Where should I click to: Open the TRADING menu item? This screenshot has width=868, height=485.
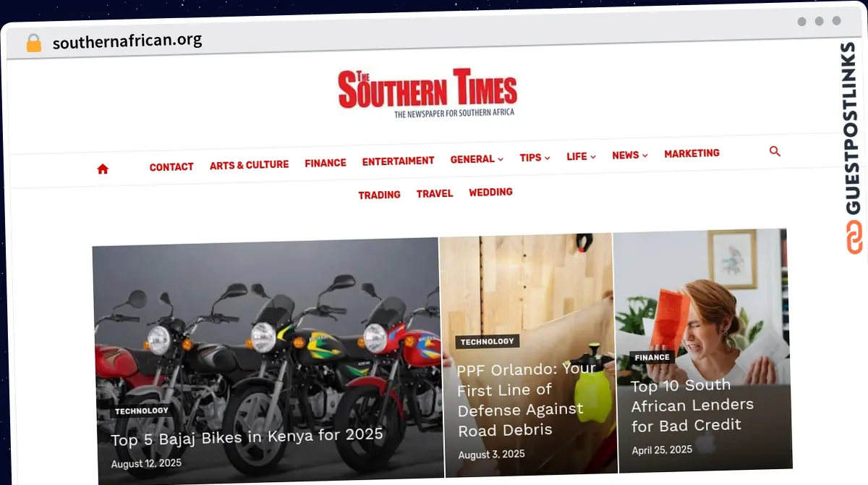379,195
